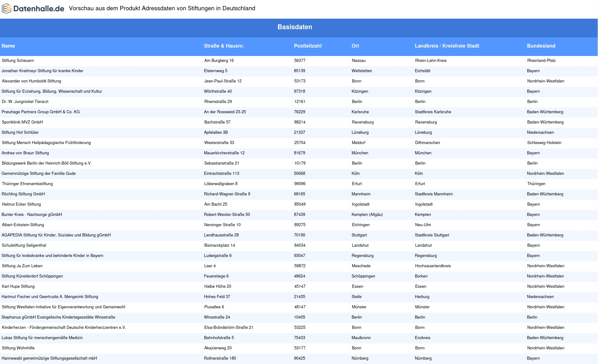Select the Straße & Hausnr. column header
The width and height of the screenshot is (598, 364).
224,46
